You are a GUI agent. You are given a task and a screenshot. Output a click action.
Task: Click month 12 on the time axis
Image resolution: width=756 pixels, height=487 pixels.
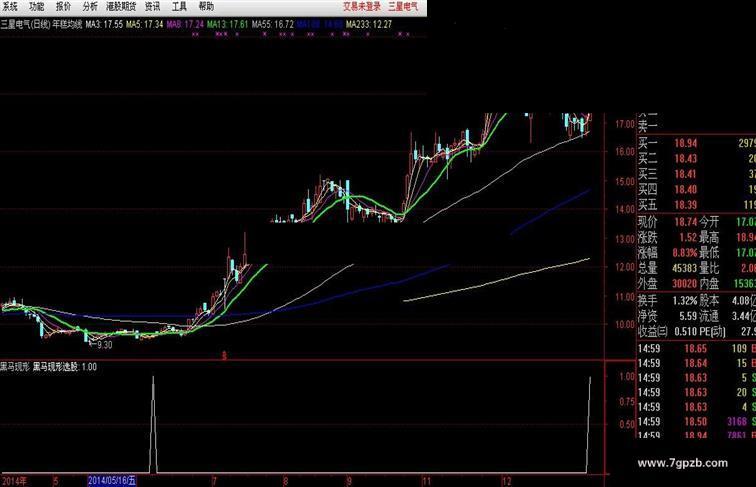506,481
